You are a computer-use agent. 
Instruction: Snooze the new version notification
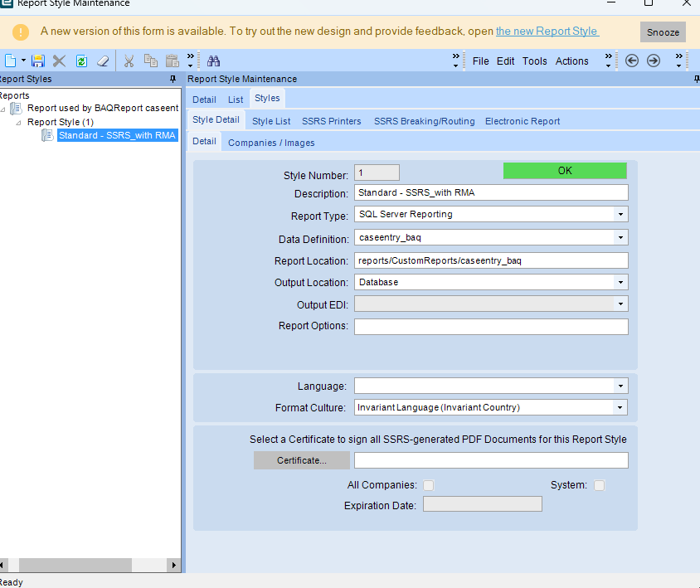pyautogui.click(x=663, y=32)
